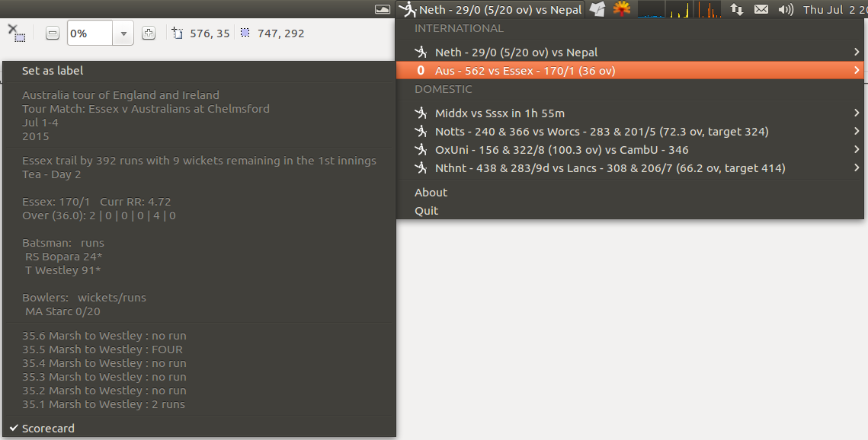
Task: Open the orange sunburst indicator in top panel
Action: (622, 9)
